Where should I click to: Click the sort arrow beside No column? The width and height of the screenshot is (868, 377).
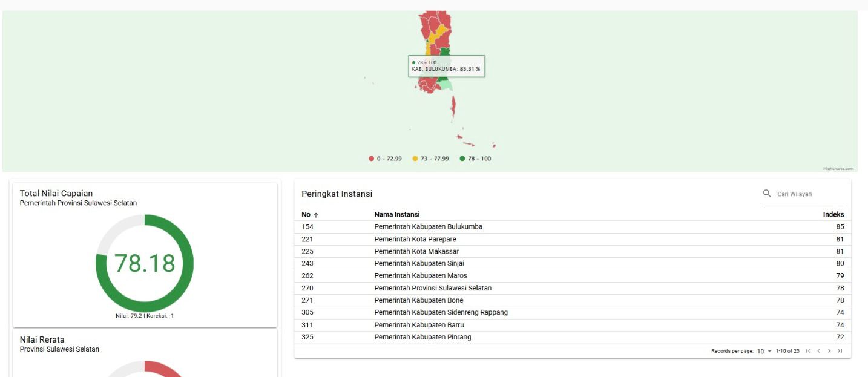tap(316, 215)
